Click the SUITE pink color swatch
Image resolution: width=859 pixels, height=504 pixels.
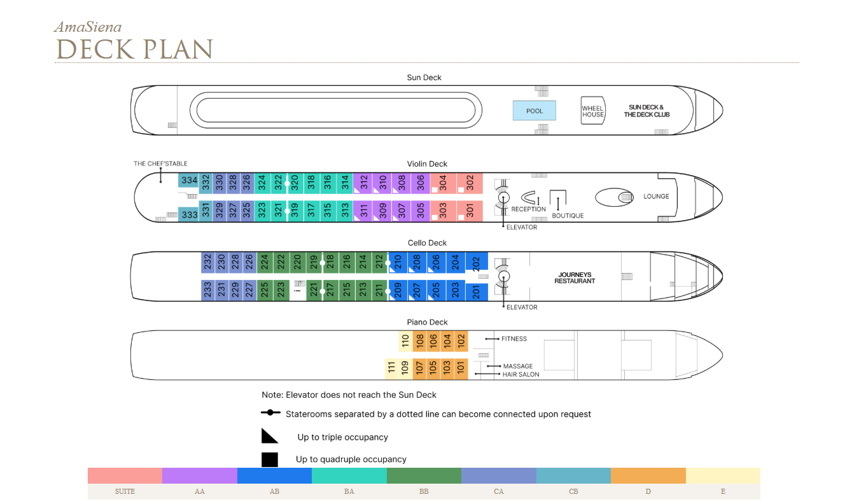[x=125, y=475]
